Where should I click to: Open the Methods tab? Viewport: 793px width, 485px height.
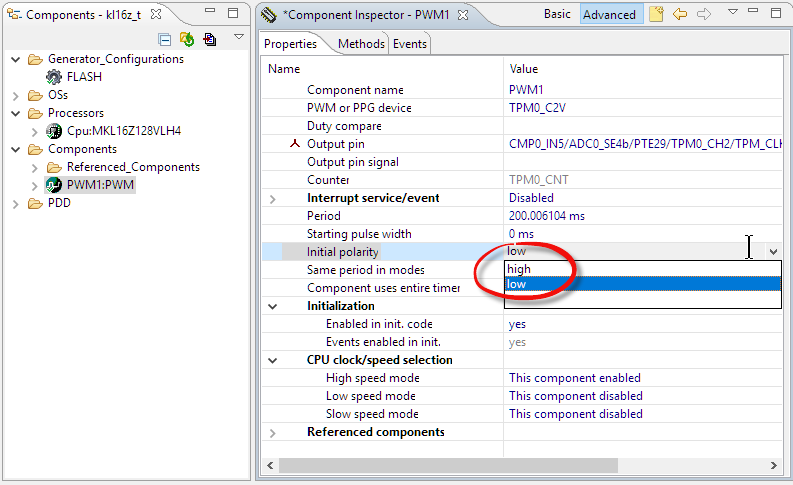click(x=360, y=44)
